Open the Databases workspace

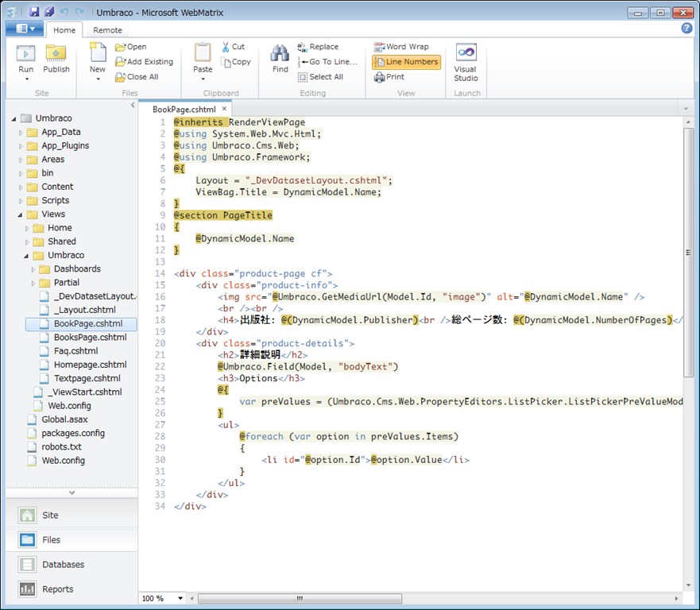click(63, 565)
